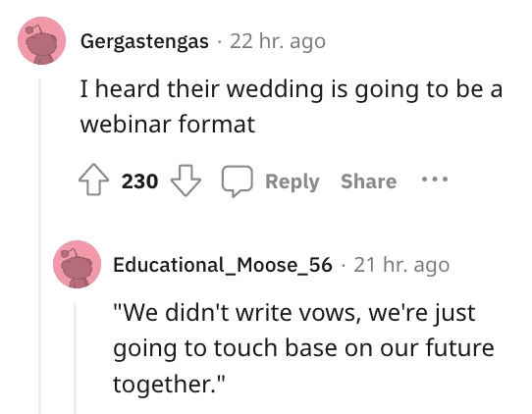Click the touch base reply text
Viewport: 532px width, 414px height.
(x=303, y=348)
